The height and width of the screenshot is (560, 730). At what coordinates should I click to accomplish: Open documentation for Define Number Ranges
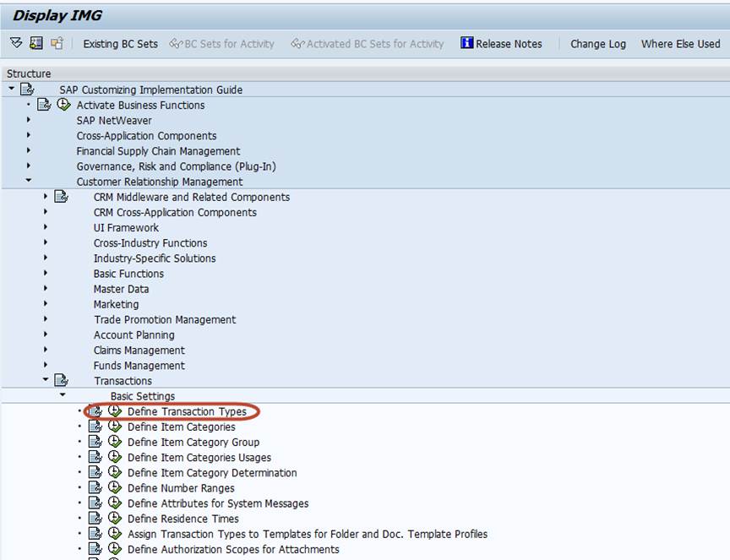(x=95, y=487)
